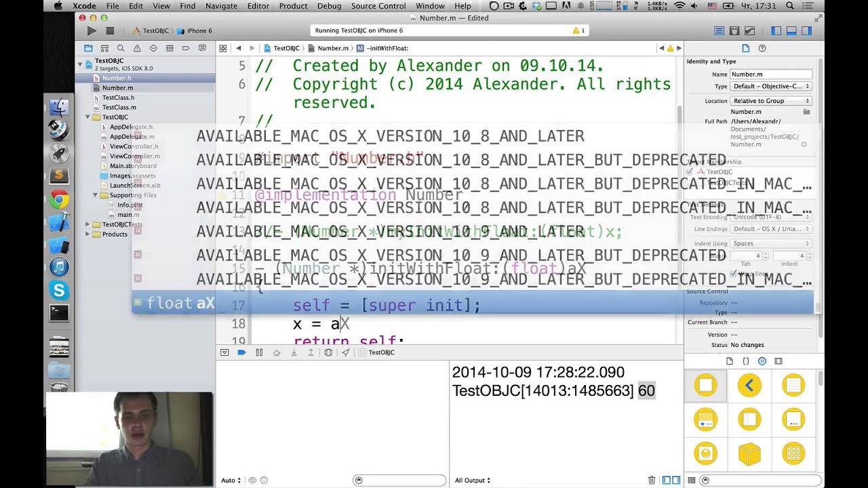Collapse the TestOBJC project root

pos(80,64)
